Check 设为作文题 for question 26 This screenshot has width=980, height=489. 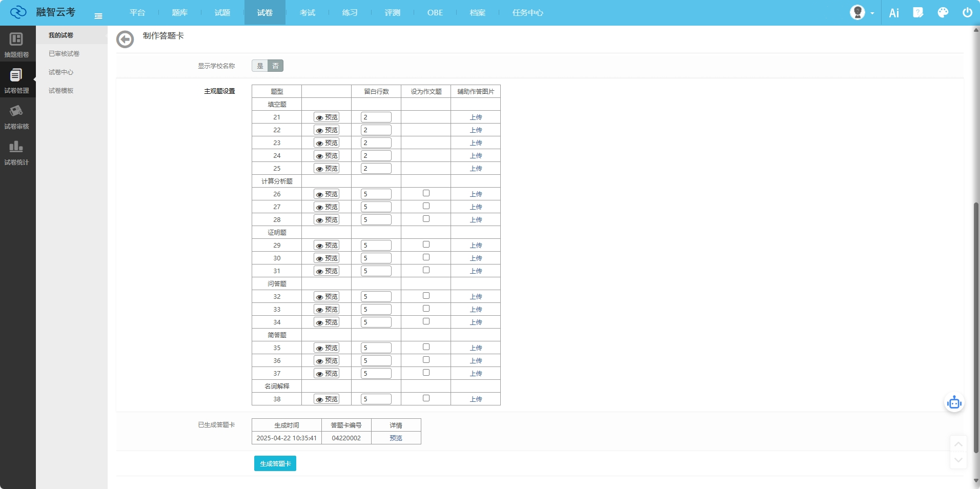click(426, 193)
